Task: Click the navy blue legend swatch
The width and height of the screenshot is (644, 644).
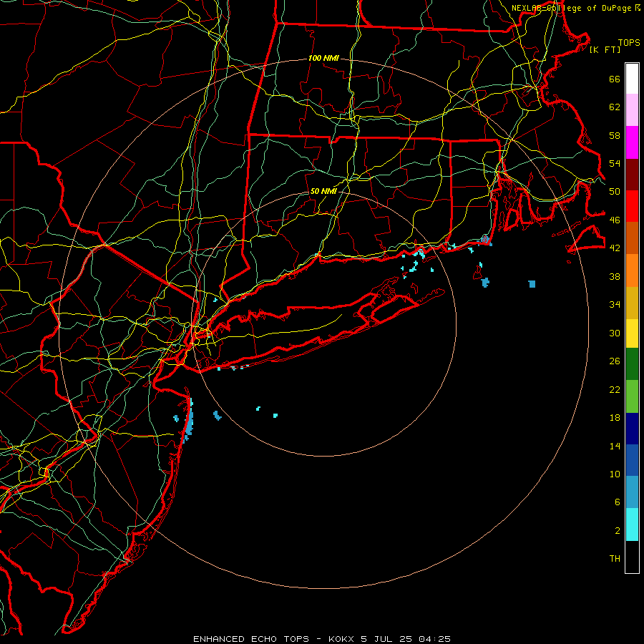Action: tap(632, 429)
